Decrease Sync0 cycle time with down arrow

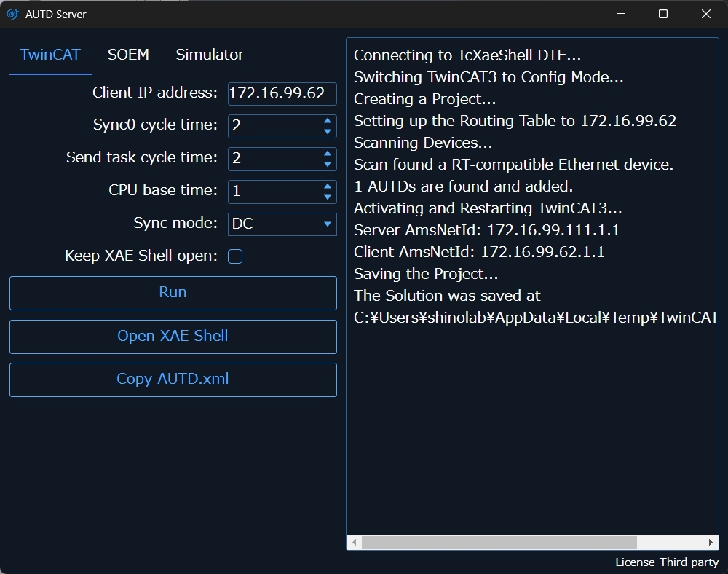pyautogui.click(x=328, y=132)
